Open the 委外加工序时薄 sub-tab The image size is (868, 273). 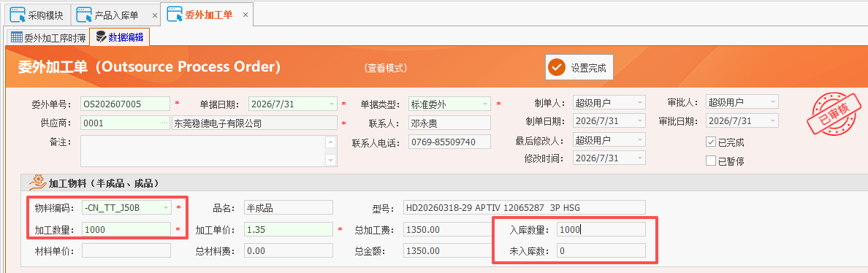(49, 37)
